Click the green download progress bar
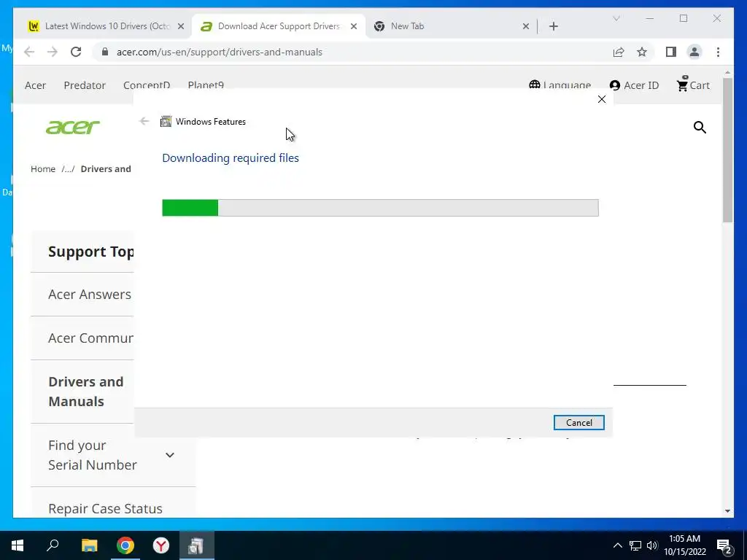The width and height of the screenshot is (747, 560). [x=380, y=208]
